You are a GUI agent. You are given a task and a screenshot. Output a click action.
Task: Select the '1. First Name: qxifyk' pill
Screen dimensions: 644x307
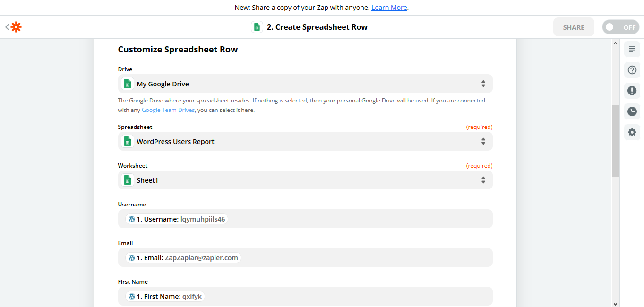click(165, 297)
